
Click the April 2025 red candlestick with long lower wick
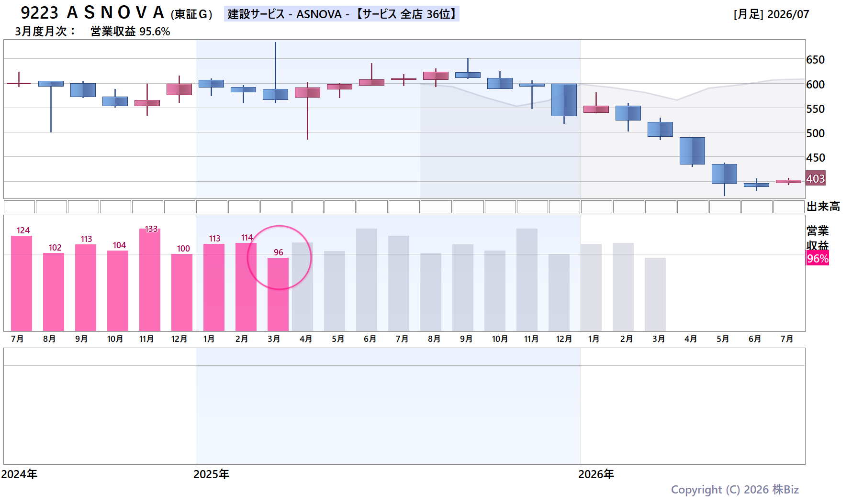pyautogui.click(x=307, y=92)
